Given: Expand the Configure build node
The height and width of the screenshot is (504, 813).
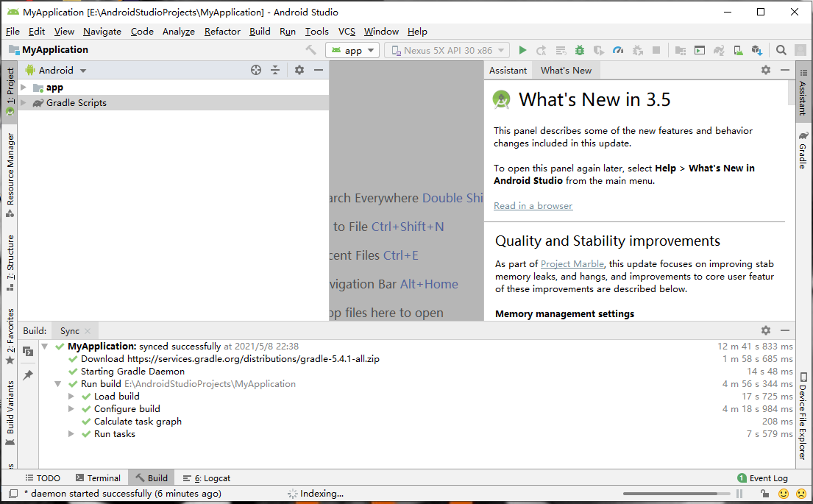Looking at the screenshot, I should point(71,409).
